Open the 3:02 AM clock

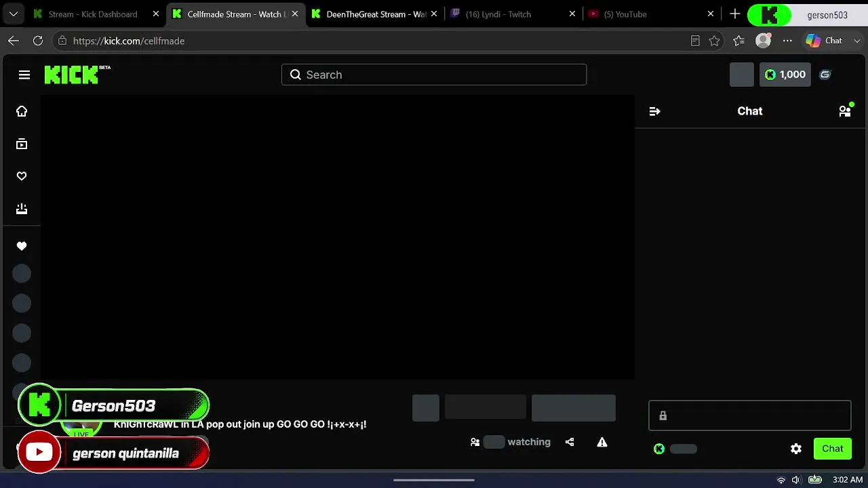point(848,480)
